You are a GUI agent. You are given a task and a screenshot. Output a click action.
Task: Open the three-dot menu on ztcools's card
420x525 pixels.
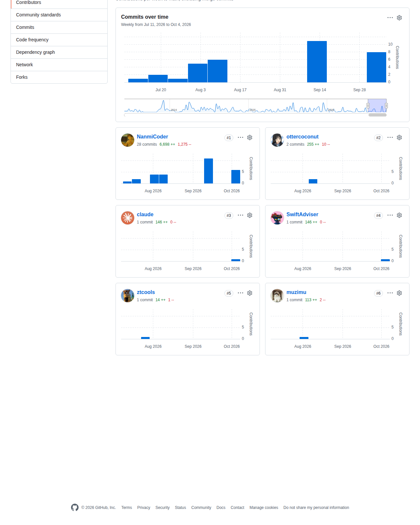[x=241, y=293]
